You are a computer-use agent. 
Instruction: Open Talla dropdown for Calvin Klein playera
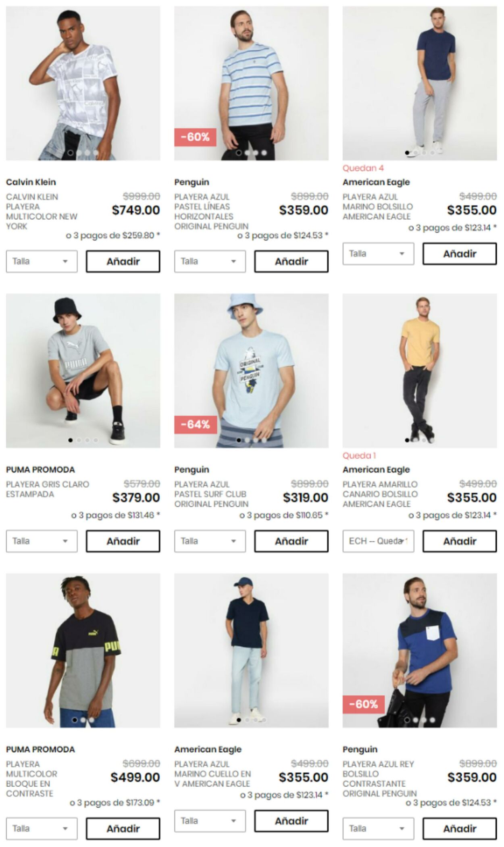point(42,261)
